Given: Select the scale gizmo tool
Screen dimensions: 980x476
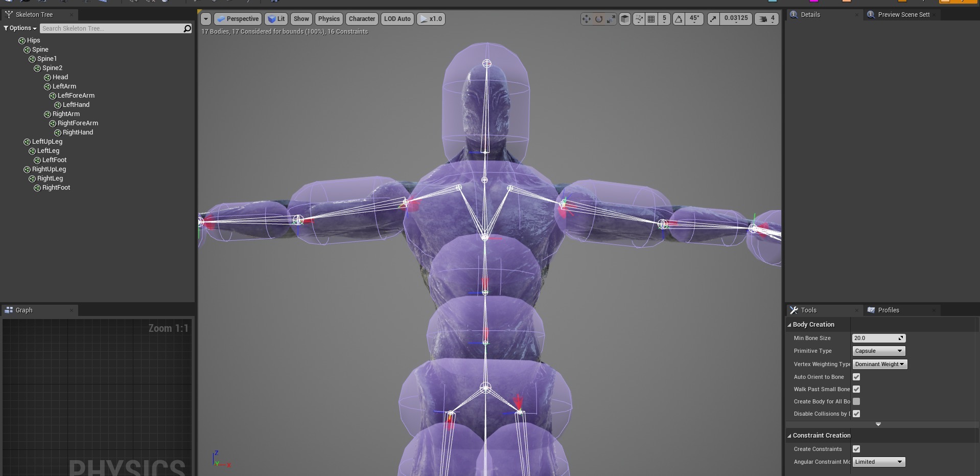Looking at the screenshot, I should (x=611, y=19).
